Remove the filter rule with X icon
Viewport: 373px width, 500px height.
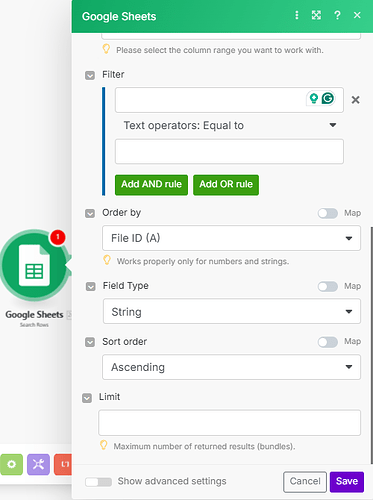pos(355,100)
